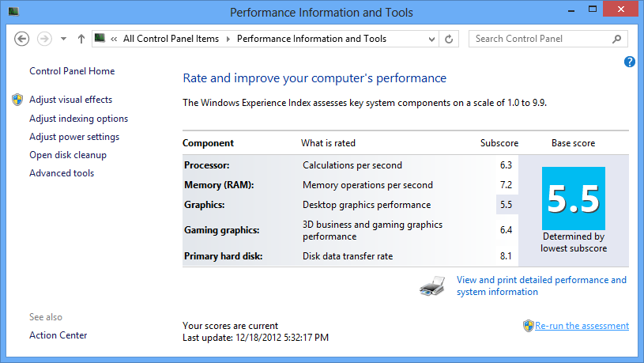Maximize the Performance Information window
Screen dimensions: 644x363
(x=593, y=9)
